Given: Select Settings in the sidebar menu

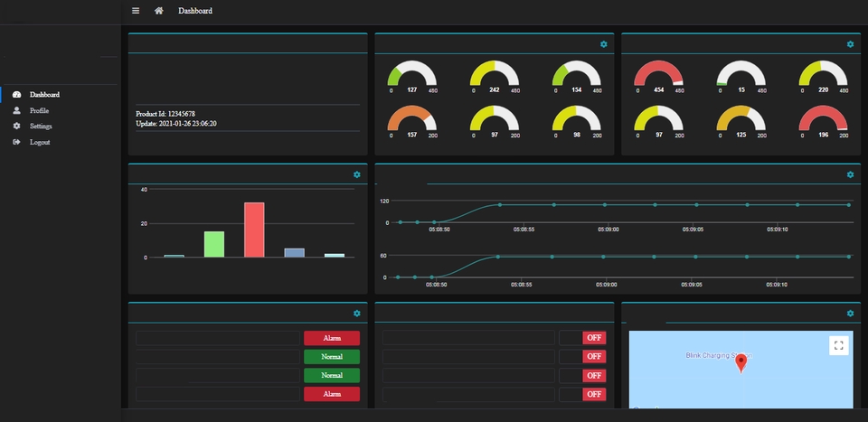Looking at the screenshot, I should [41, 127].
